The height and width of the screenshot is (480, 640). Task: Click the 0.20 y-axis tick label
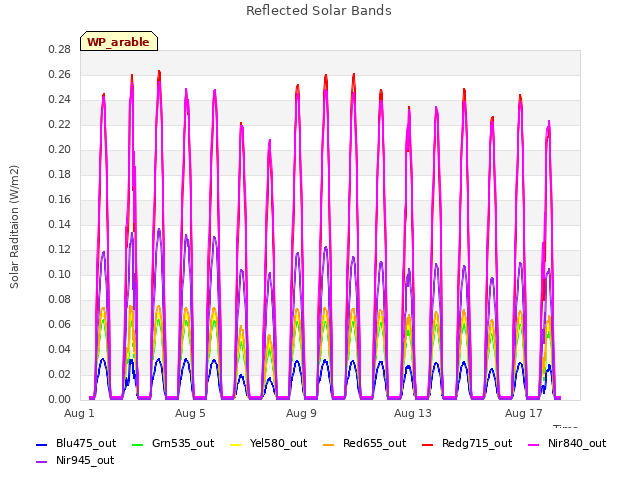60,149
